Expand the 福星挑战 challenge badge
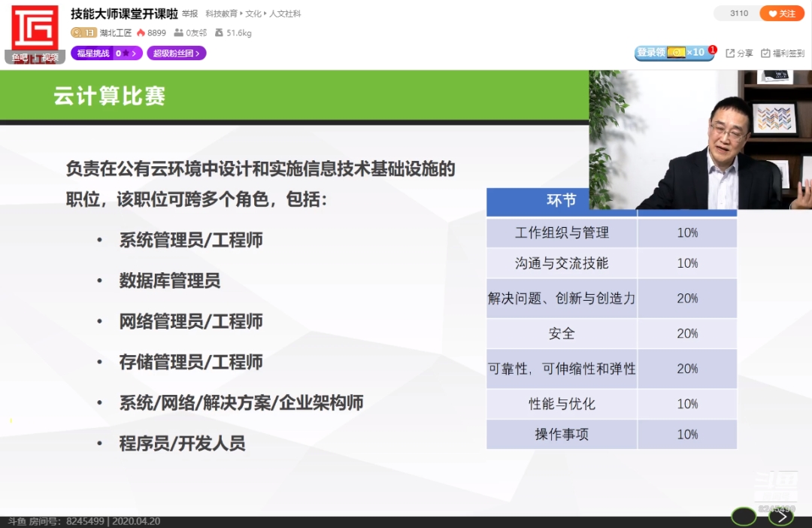The width and height of the screenshot is (812, 528). (105, 53)
